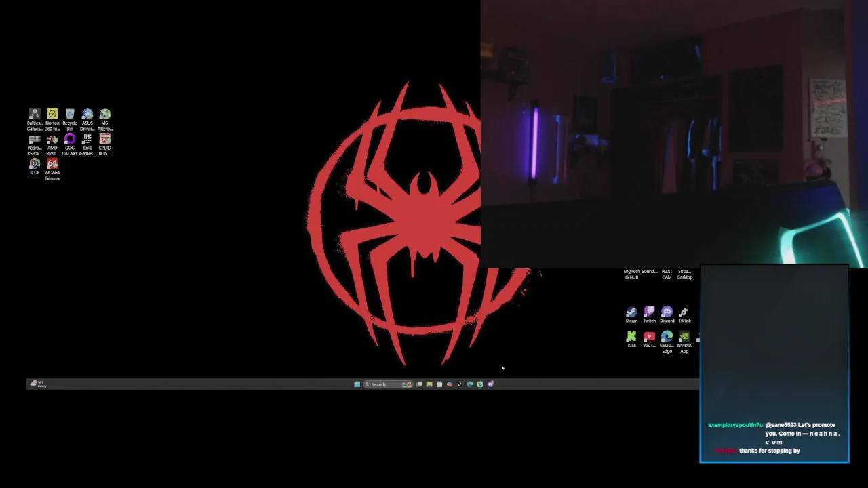Open the YouTube desktop shortcut
868x488 pixels.
(x=649, y=340)
